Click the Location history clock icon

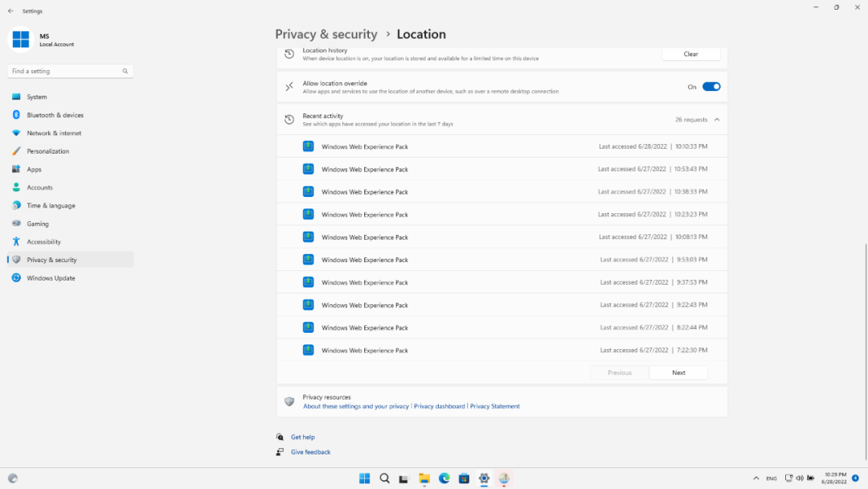(x=289, y=53)
